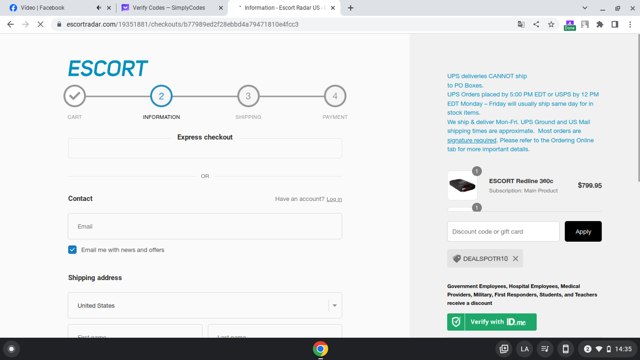Click step 4 Payment circle
The image size is (640, 360).
point(335,96)
